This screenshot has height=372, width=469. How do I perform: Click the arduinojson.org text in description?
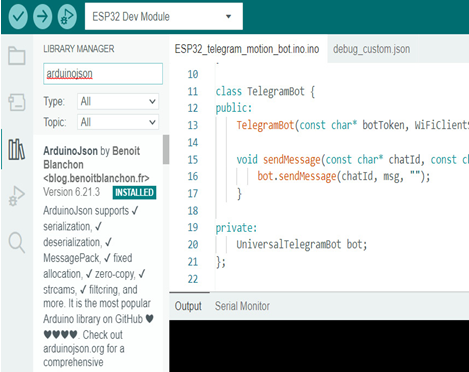(74, 349)
